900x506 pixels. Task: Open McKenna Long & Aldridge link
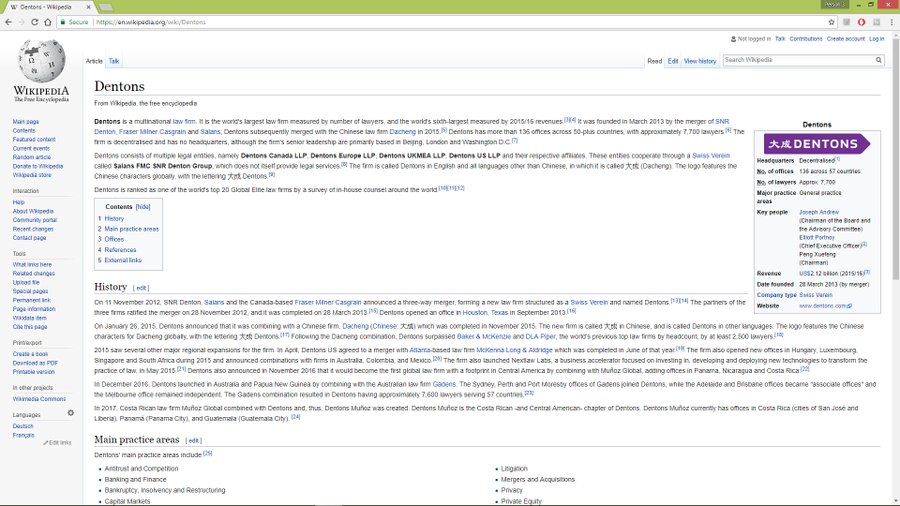click(514, 350)
